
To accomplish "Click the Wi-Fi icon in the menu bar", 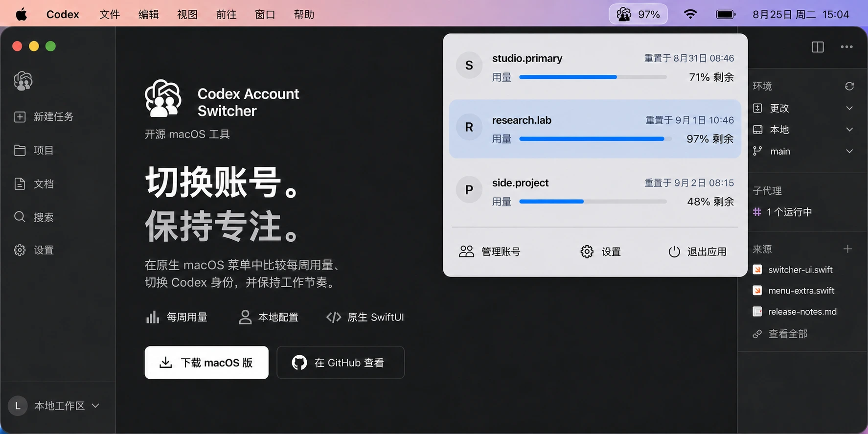I will 690,14.
